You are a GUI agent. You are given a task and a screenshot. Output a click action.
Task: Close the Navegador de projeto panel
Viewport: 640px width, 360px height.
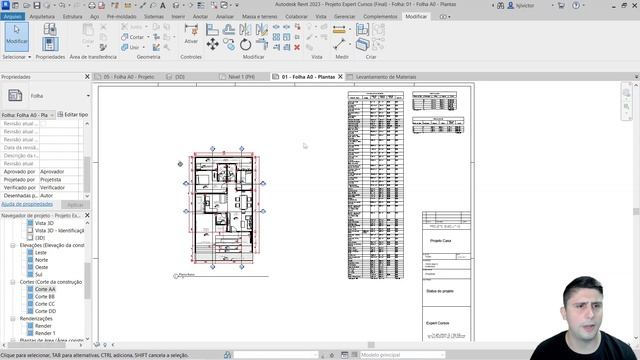point(87,215)
